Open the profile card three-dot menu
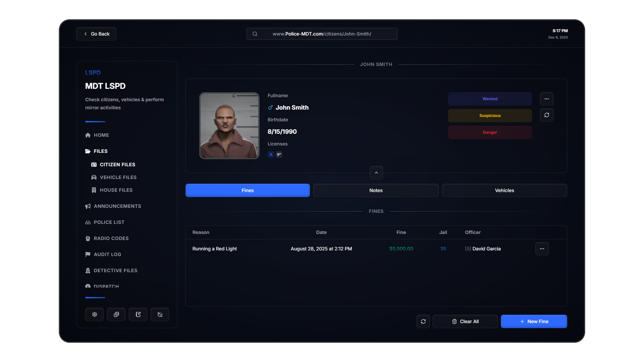644x362 pixels. point(546,99)
